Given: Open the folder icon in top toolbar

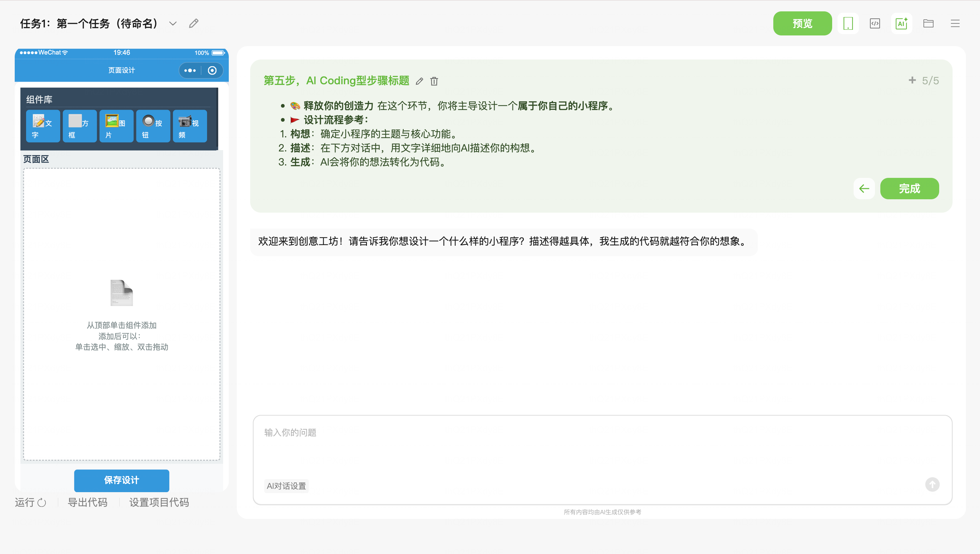Looking at the screenshot, I should click(928, 24).
